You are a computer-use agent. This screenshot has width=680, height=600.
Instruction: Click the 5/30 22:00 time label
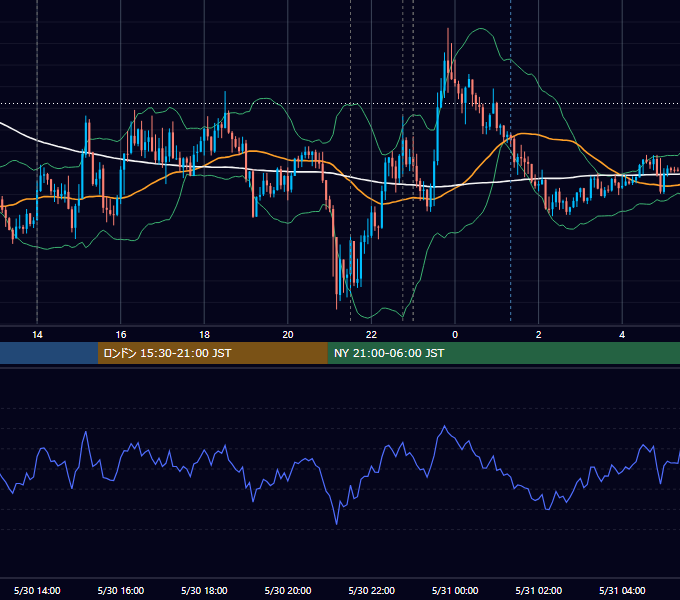click(x=371, y=590)
